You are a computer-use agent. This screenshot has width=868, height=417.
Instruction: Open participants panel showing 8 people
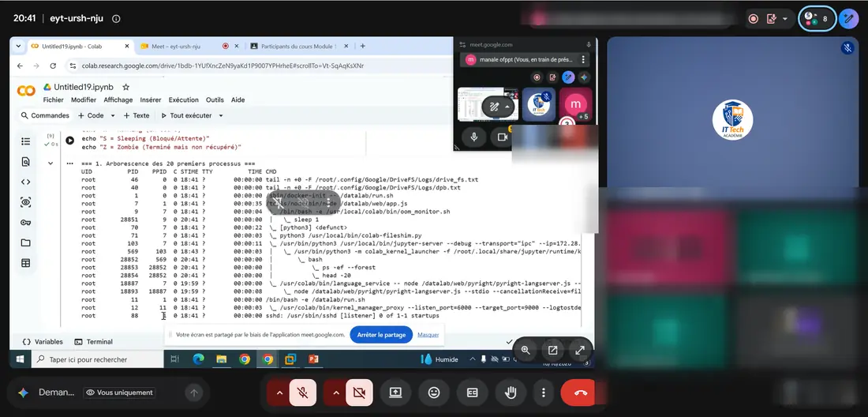coord(817,19)
